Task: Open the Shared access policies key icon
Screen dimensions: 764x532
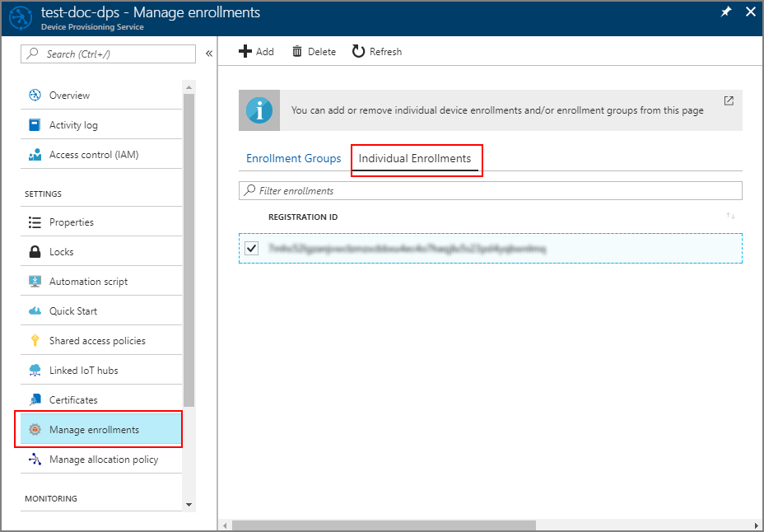Action: [35, 341]
